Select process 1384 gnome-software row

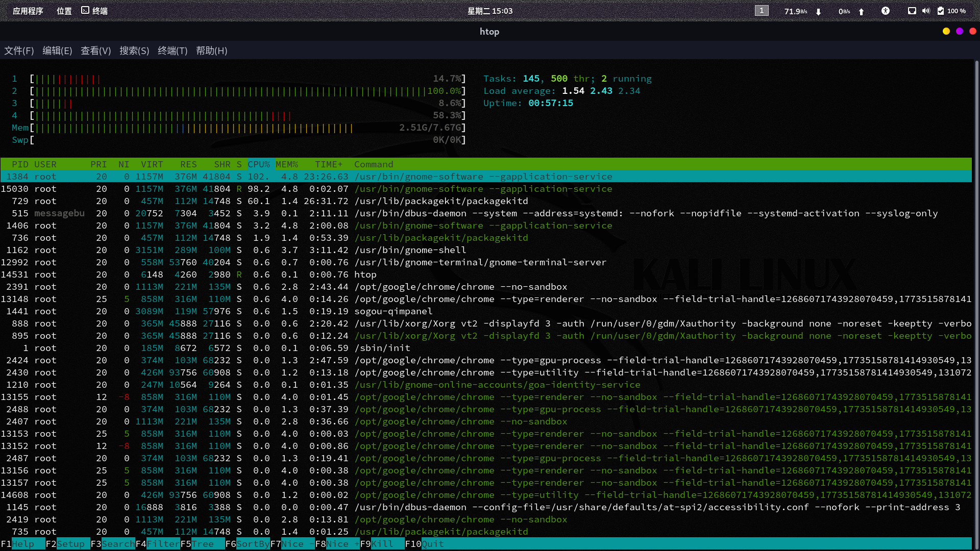coord(486,177)
